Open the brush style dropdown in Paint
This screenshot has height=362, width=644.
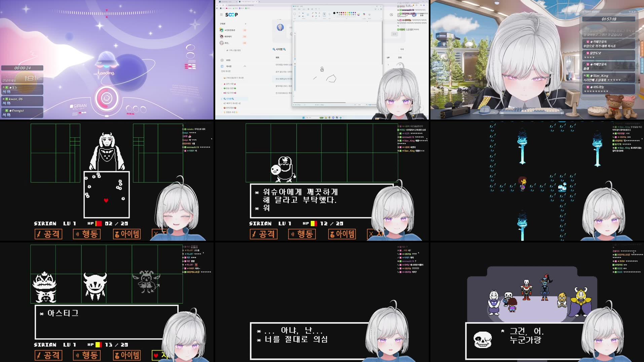point(324,14)
